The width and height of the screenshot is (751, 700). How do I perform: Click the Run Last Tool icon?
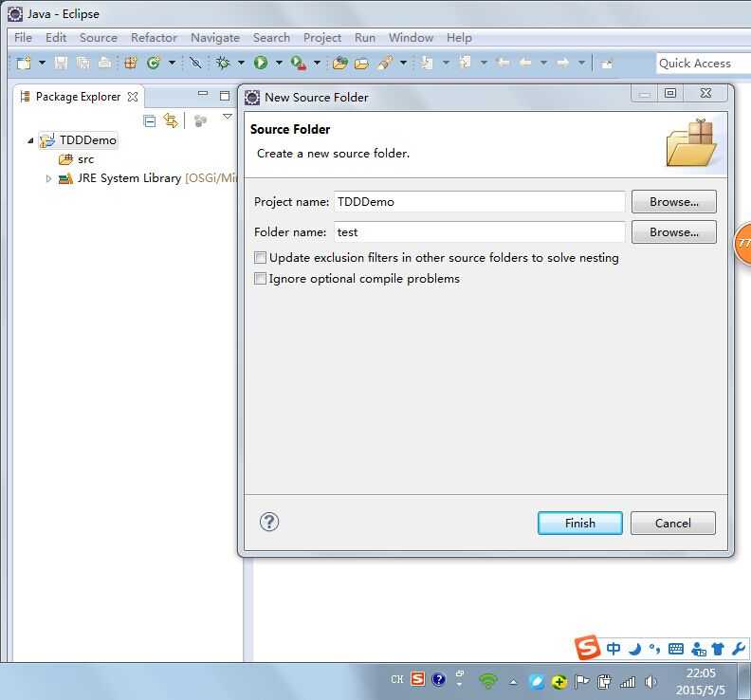click(x=299, y=63)
